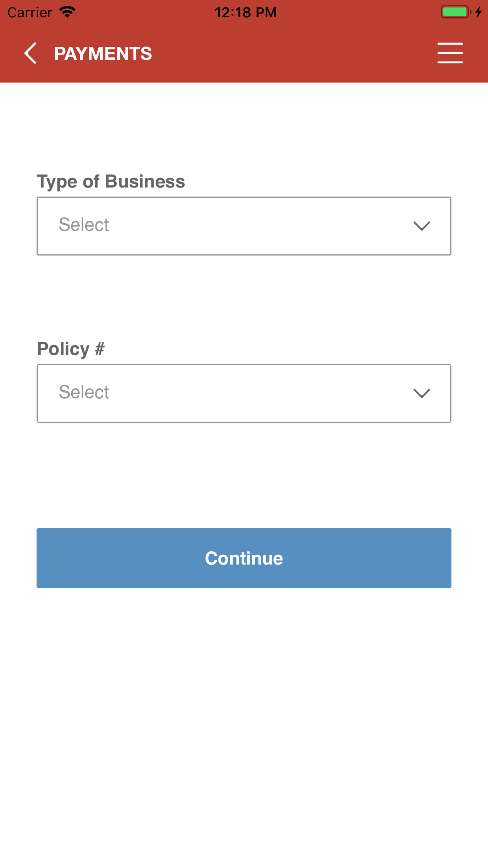Open the Type of Business dropdown
This screenshot has height=868, width=488.
click(x=244, y=226)
